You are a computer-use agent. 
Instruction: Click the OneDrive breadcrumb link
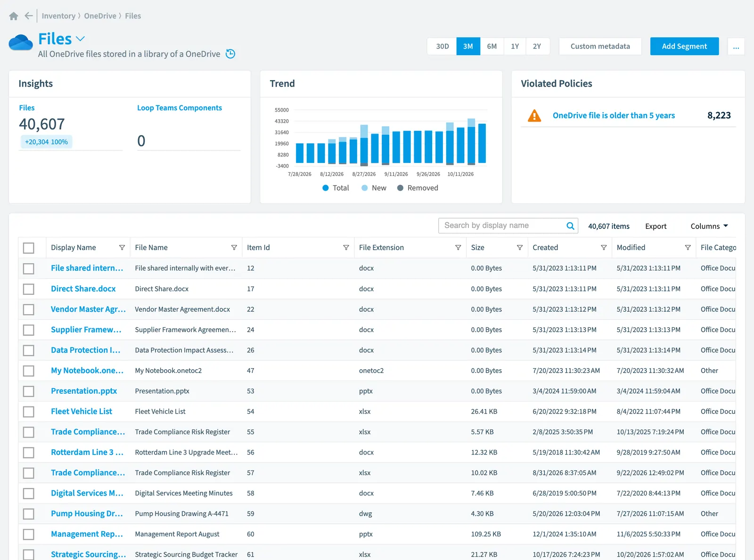coord(100,16)
